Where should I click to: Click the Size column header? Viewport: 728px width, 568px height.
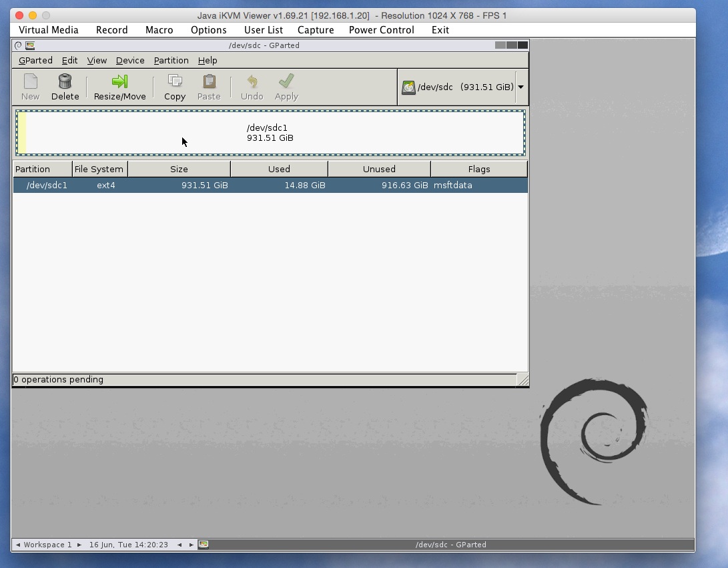coord(179,169)
